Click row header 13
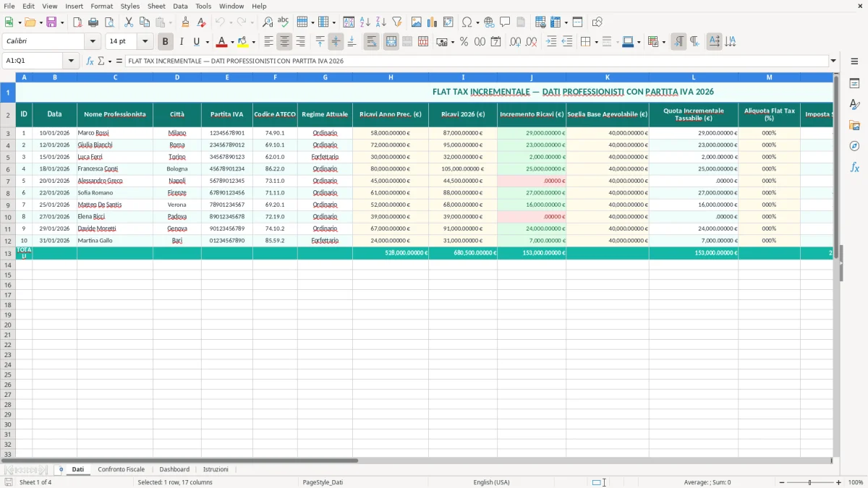The image size is (868, 488). [8, 253]
